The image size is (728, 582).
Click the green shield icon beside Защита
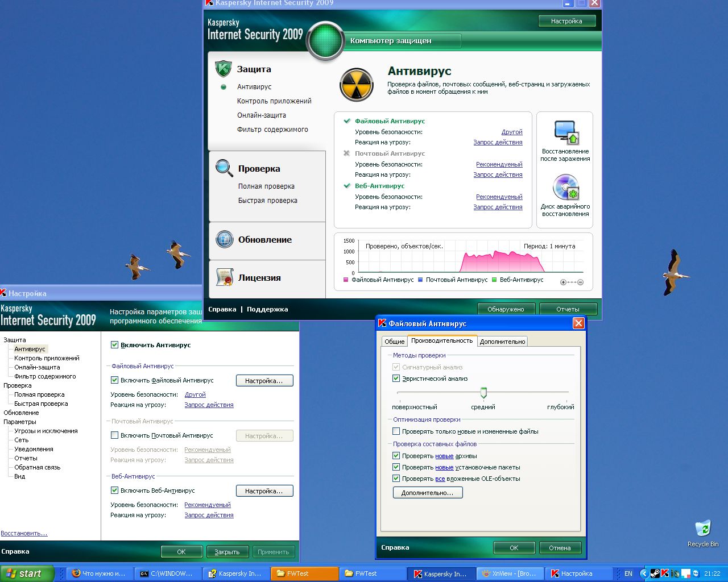pyautogui.click(x=224, y=69)
